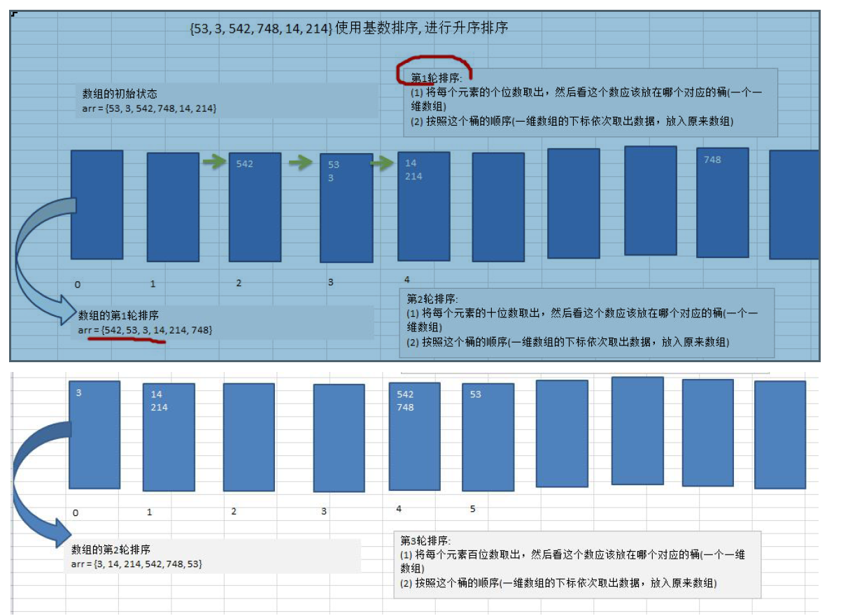The image size is (841, 616).
Task: Click upper-row bucket containing 542
Action: (x=255, y=207)
